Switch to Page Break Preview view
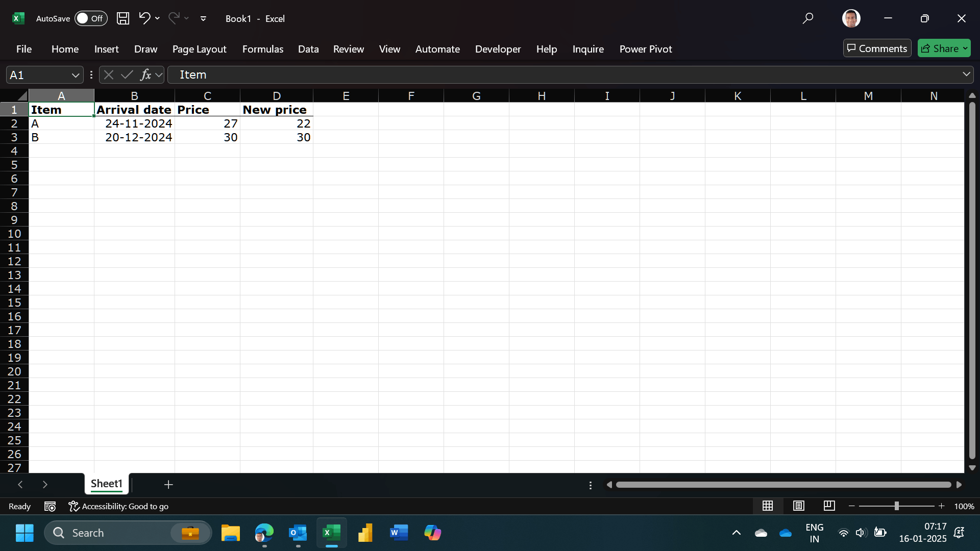The height and width of the screenshot is (551, 980). point(829,506)
